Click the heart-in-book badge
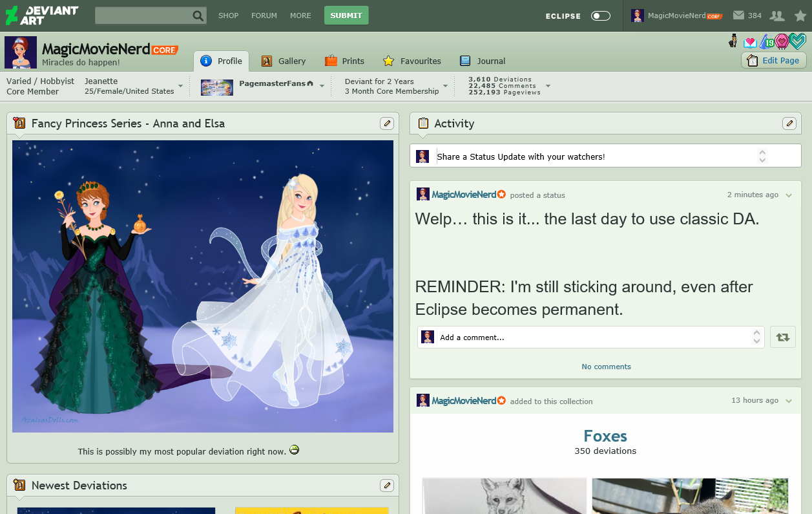812x514 pixels. (750, 43)
